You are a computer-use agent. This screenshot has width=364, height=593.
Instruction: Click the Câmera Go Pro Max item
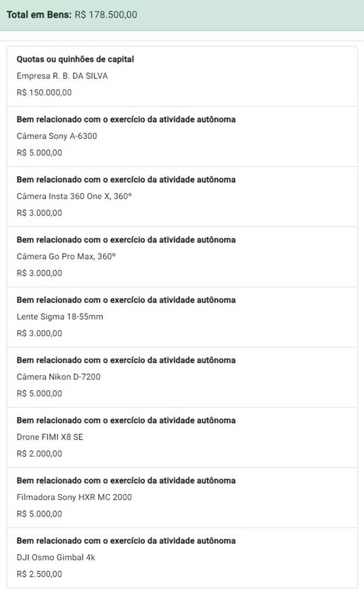(x=66, y=256)
